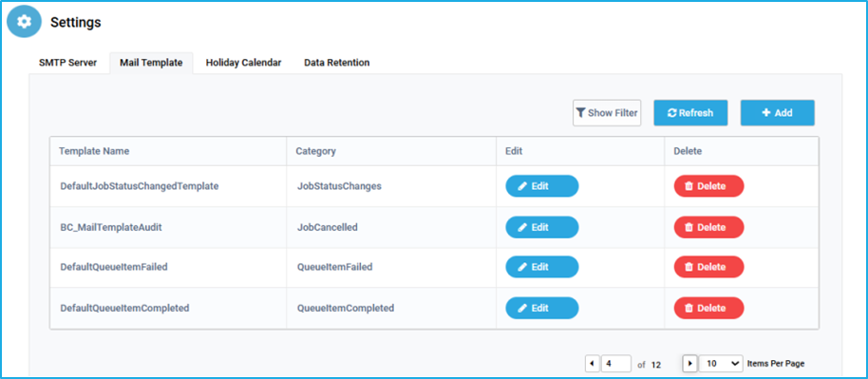Switch to the SMTP Server tab
Image resolution: width=868 pixels, height=379 pixels.
click(68, 63)
